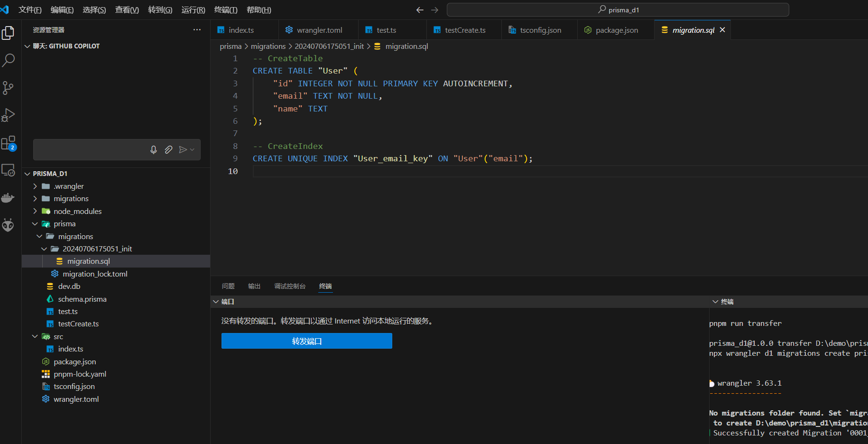Click the 20240706175051_init breadcrumb segment

[x=329, y=46]
